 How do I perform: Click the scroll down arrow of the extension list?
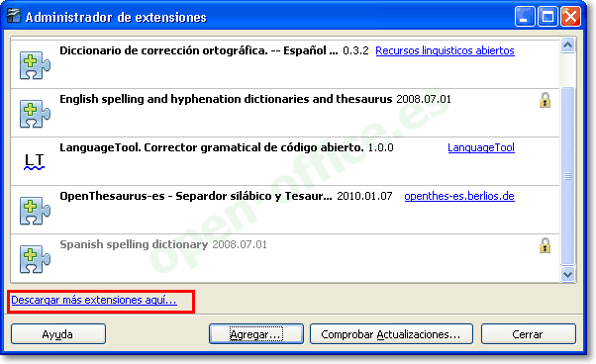pyautogui.click(x=568, y=274)
